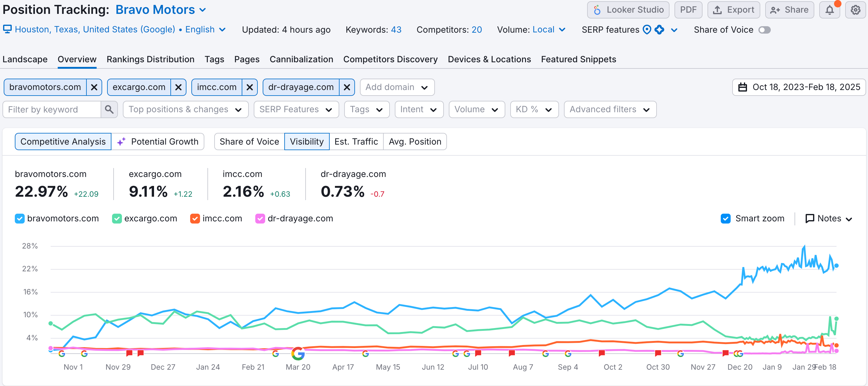Open settings via the gear icon
868x386 pixels.
click(855, 10)
